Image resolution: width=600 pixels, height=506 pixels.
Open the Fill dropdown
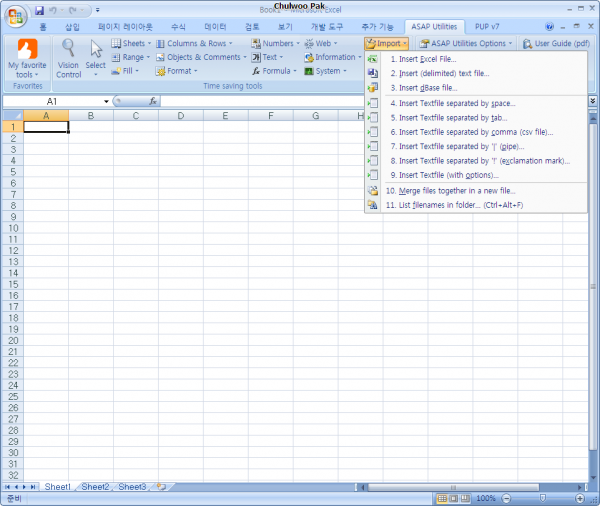click(x=125, y=71)
